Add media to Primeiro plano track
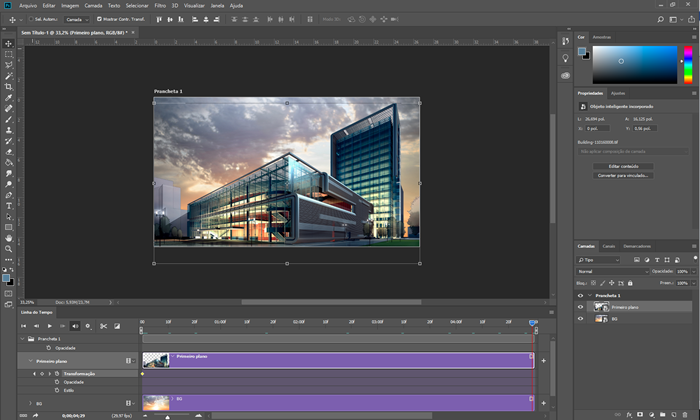The height and width of the screenshot is (420, 700). click(x=543, y=361)
